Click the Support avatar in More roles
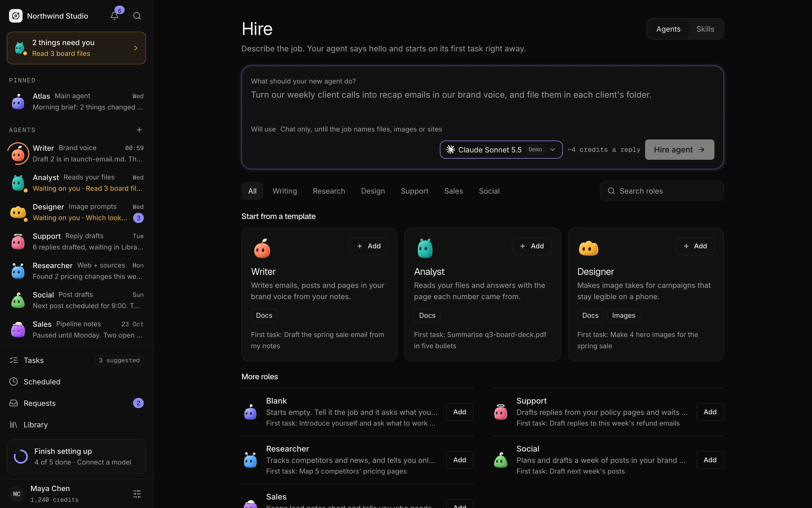This screenshot has height=508, width=812. 501,412
